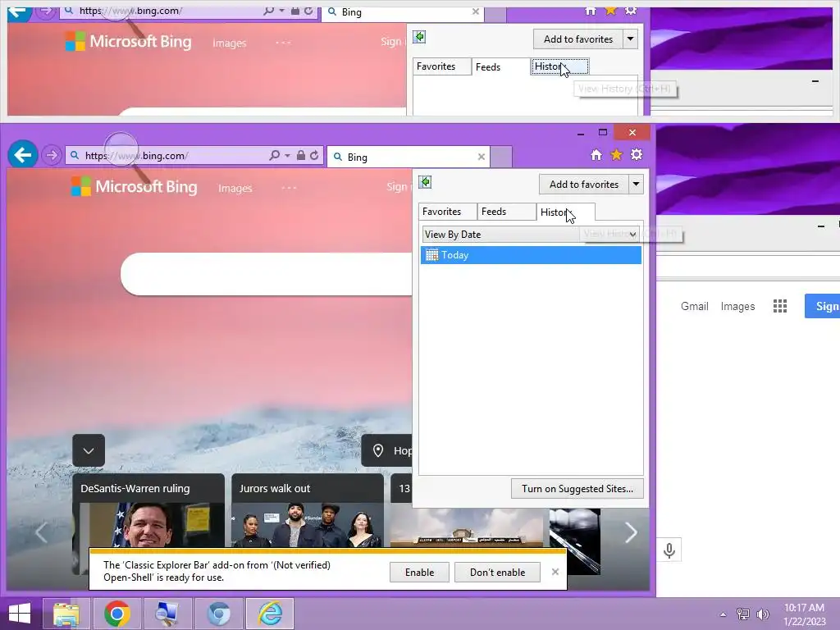Open Gmail link in the Google window

[694, 306]
